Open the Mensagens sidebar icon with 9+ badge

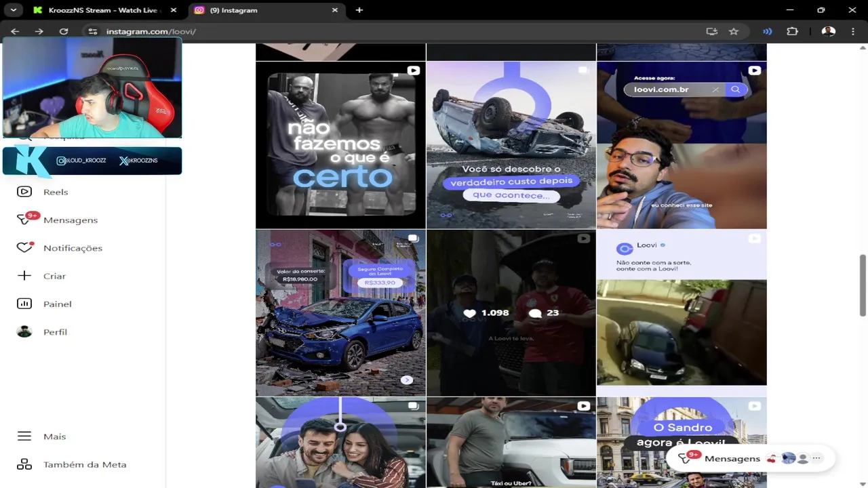24,220
